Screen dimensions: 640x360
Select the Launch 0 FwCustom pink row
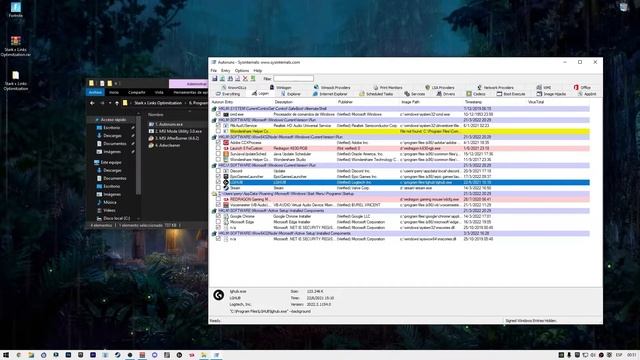point(400,149)
